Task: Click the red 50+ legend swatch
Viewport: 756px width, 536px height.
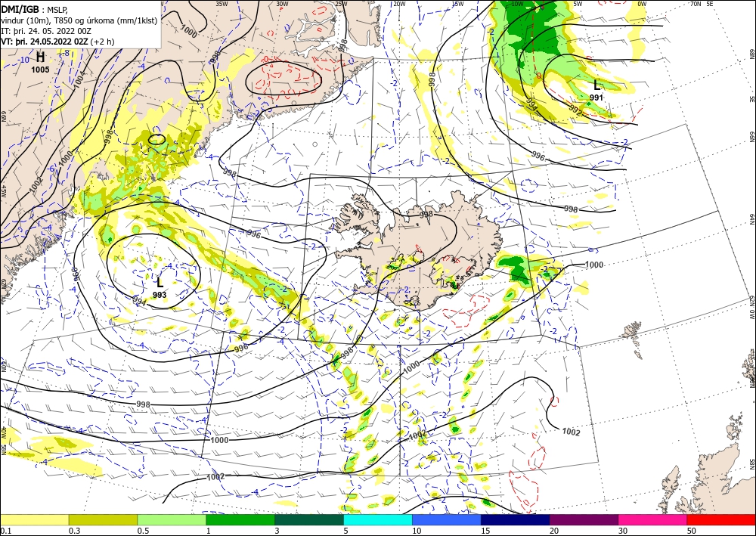Action: [721, 519]
